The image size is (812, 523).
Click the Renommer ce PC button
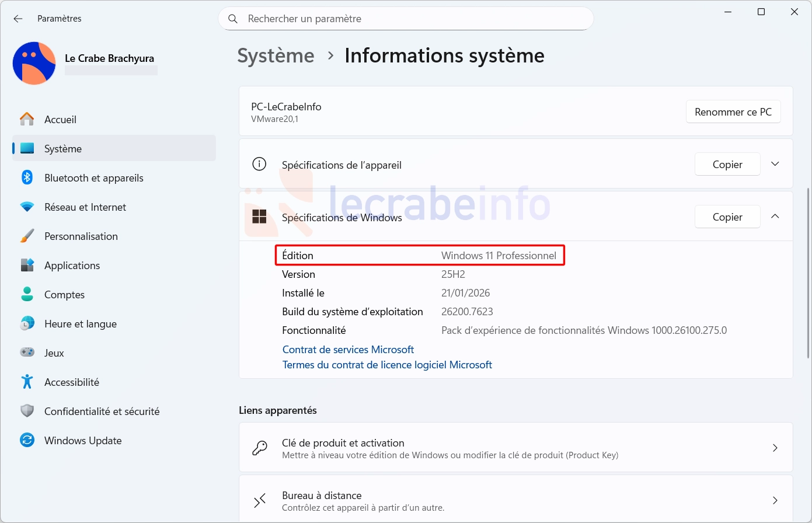point(733,112)
